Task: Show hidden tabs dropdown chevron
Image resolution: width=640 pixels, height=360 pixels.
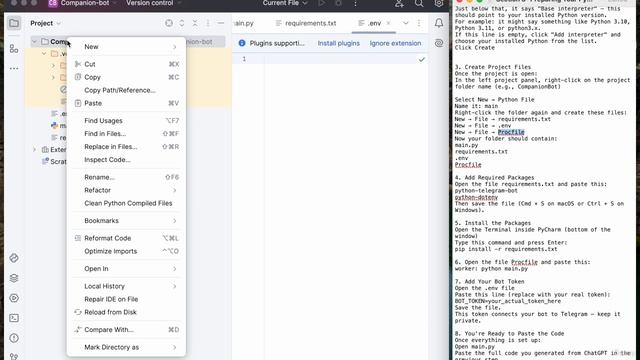Action: coord(405,23)
